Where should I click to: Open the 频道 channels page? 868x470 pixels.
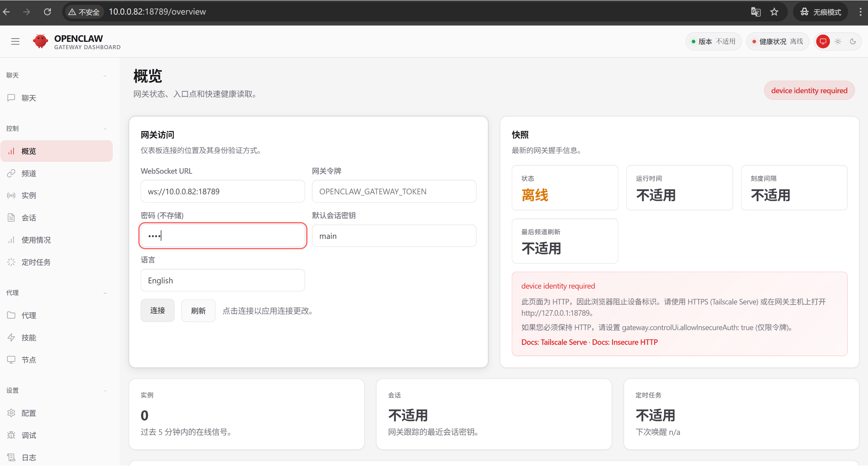(x=28, y=174)
